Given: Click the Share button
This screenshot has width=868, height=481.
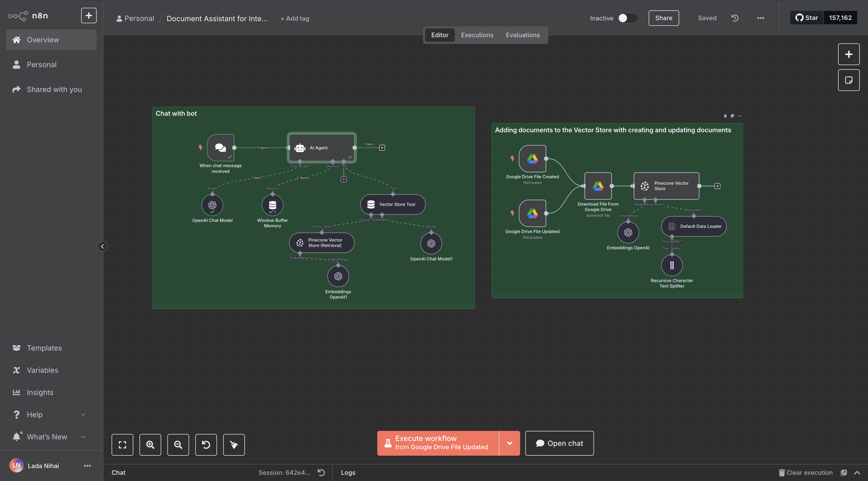Looking at the screenshot, I should tap(663, 18).
